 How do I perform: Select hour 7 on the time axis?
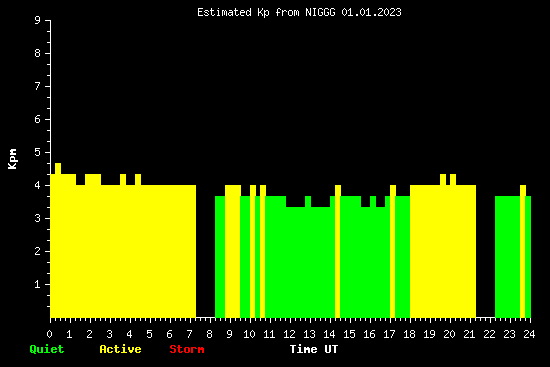coord(189,334)
